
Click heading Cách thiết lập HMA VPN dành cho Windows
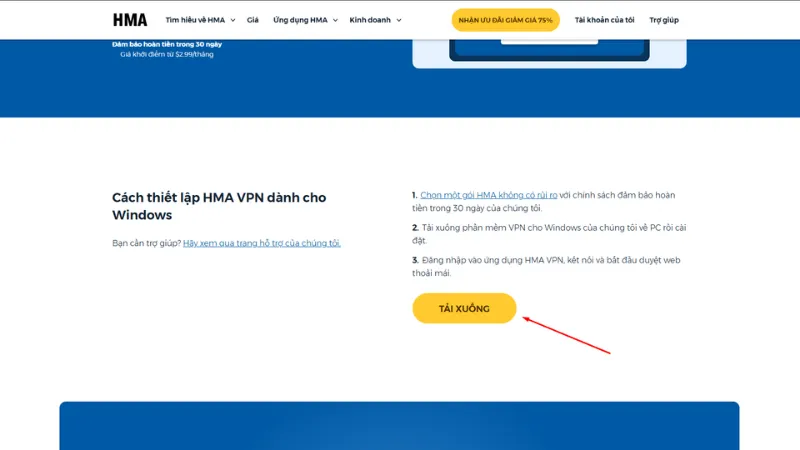click(219, 206)
